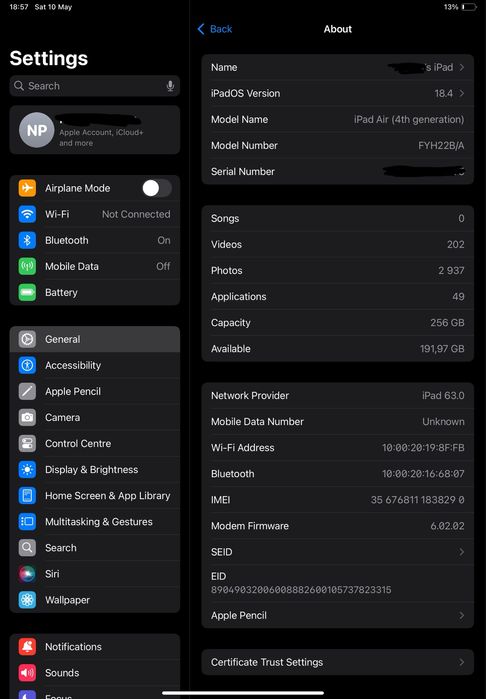Tap the Wi-Fi Address 10:00:20:19:8F:FB value
This screenshot has height=699, width=486.
(x=423, y=448)
